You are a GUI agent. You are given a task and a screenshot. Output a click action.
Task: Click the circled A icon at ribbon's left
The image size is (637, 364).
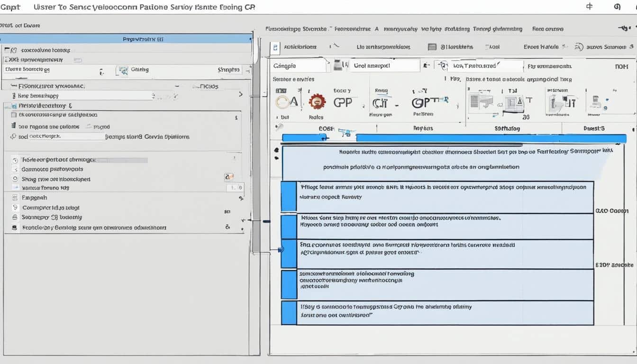coord(287,102)
